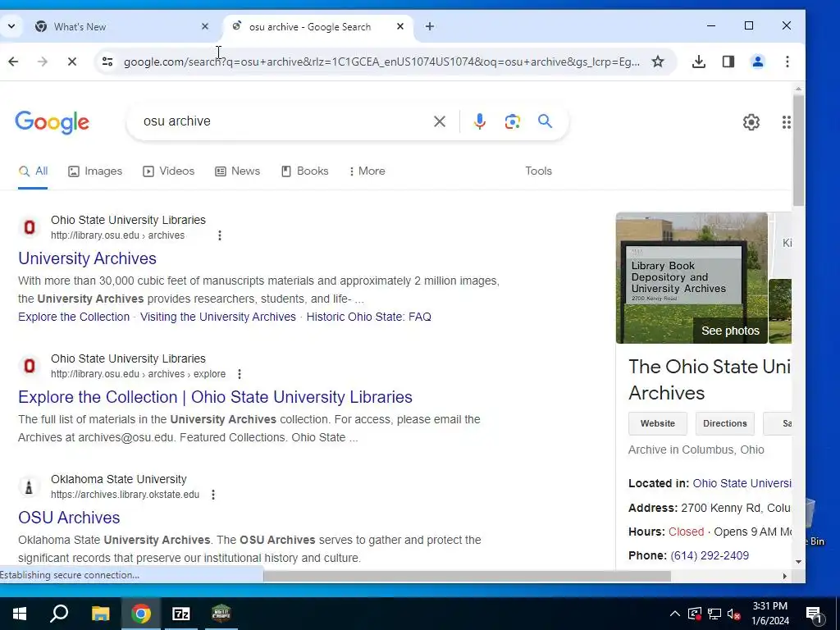Open network icon in system tray
The image size is (840, 630).
coord(714,614)
